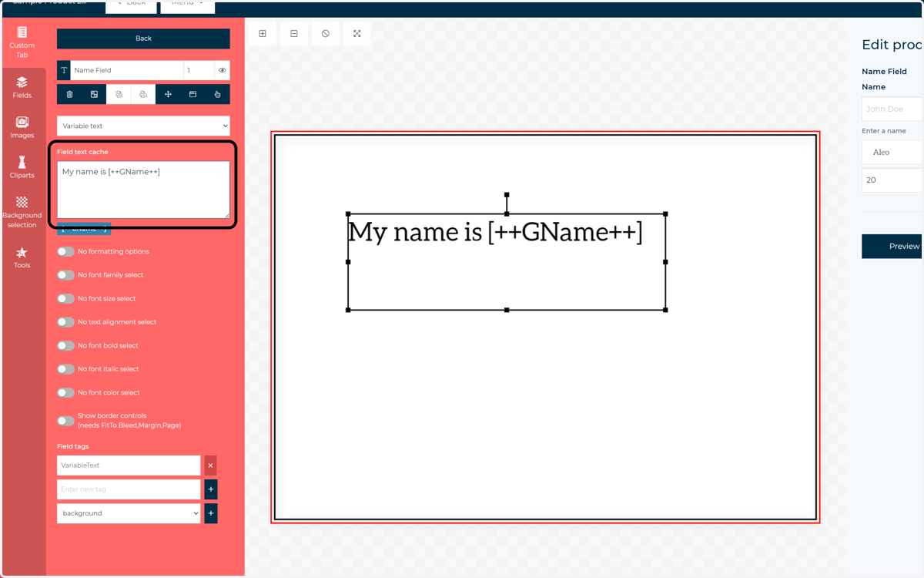Toggle No font family select switch
Image resolution: width=924 pixels, height=578 pixels.
(x=66, y=275)
